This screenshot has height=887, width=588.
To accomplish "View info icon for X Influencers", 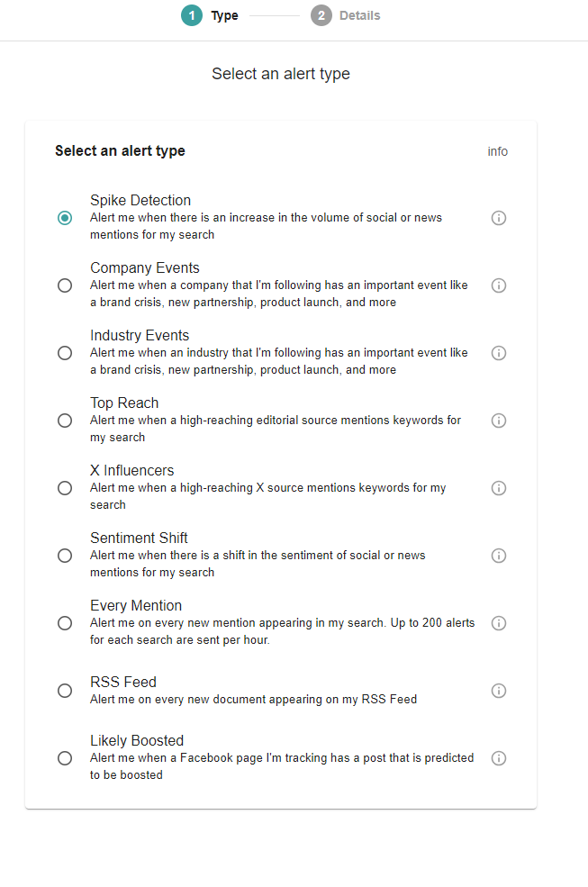I will (499, 488).
